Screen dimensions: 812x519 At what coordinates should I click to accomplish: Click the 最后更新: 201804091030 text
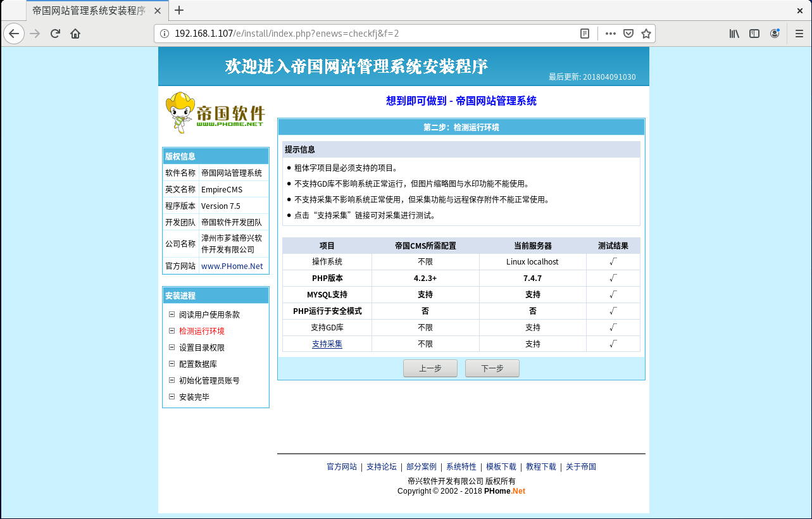coord(592,77)
